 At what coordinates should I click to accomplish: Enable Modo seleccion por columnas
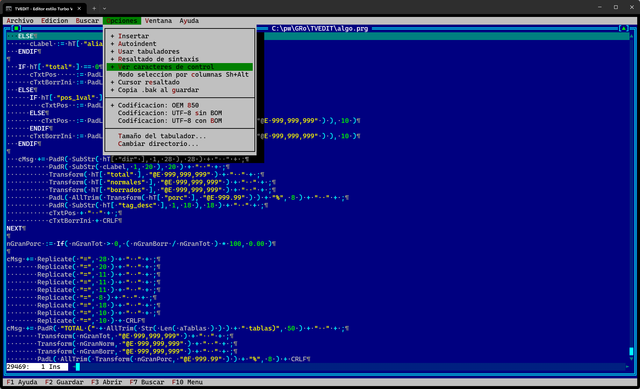[x=180, y=75]
